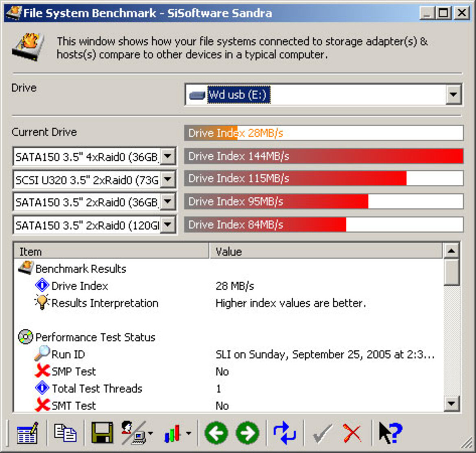This screenshot has width=476, height=453.
Task: Click the gray checkmark OK icon
Action: coord(322,433)
